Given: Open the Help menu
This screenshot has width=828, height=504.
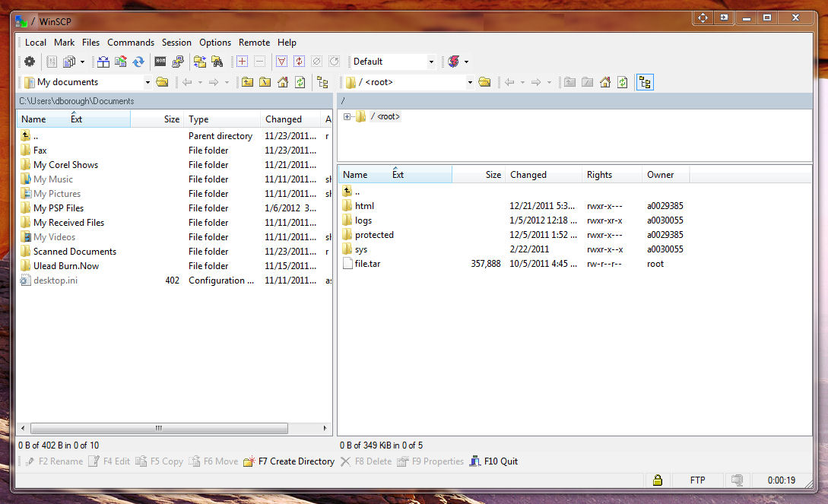Looking at the screenshot, I should click(x=287, y=43).
